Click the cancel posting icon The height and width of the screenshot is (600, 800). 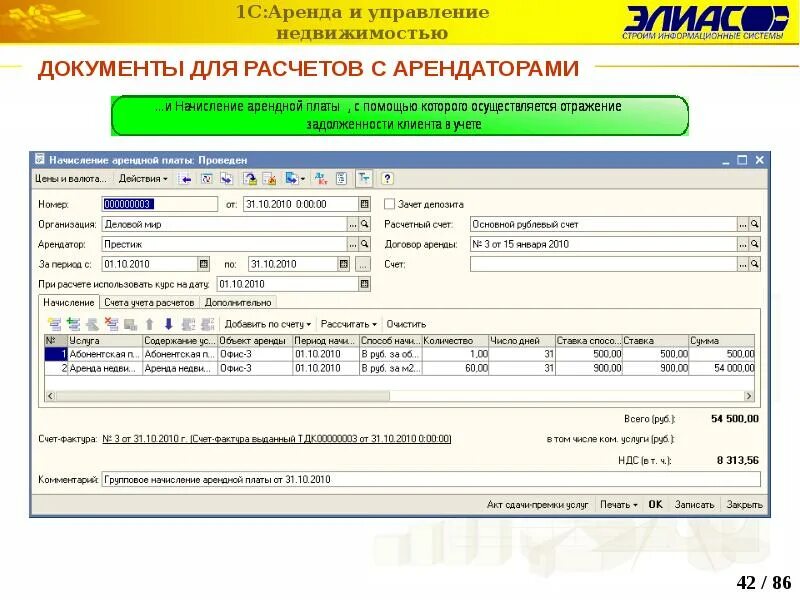point(269,179)
